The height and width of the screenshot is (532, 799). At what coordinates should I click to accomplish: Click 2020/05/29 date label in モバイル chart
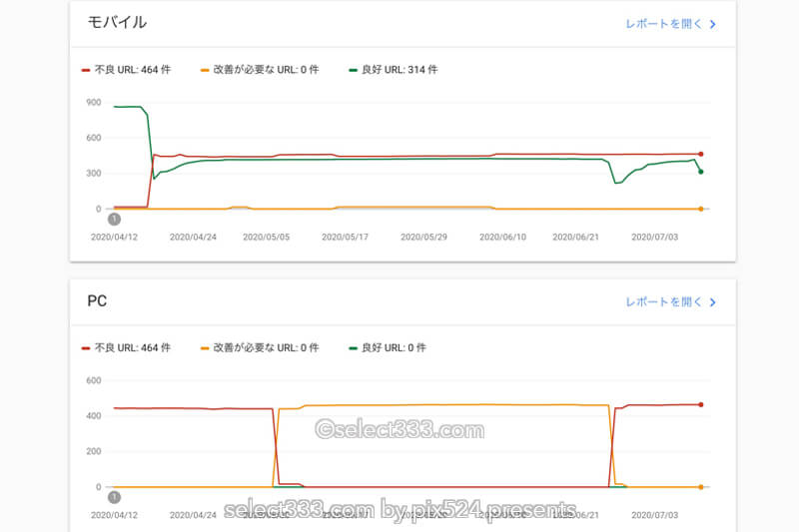(x=423, y=237)
